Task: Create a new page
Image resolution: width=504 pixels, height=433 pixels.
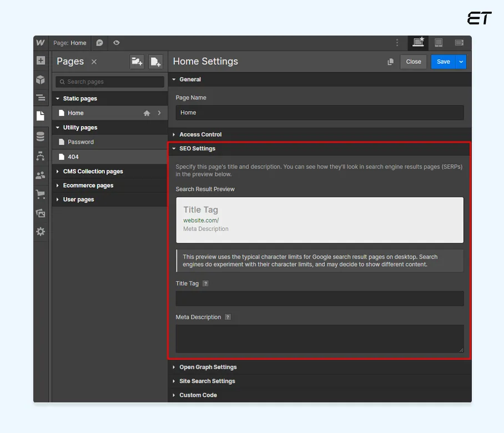Action: [155, 62]
